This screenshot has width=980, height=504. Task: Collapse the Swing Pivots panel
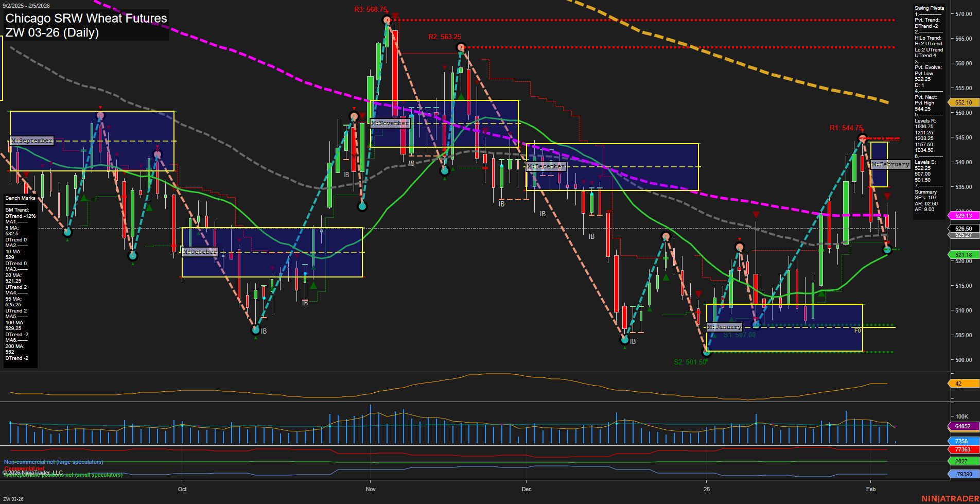click(930, 8)
